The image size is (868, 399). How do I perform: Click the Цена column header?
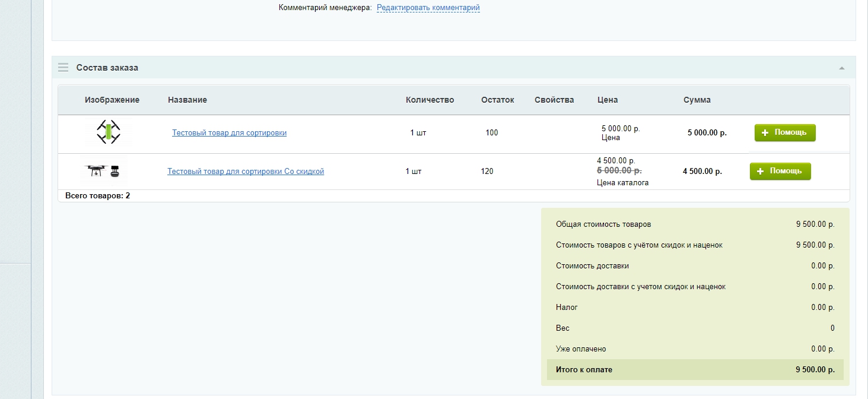point(608,100)
